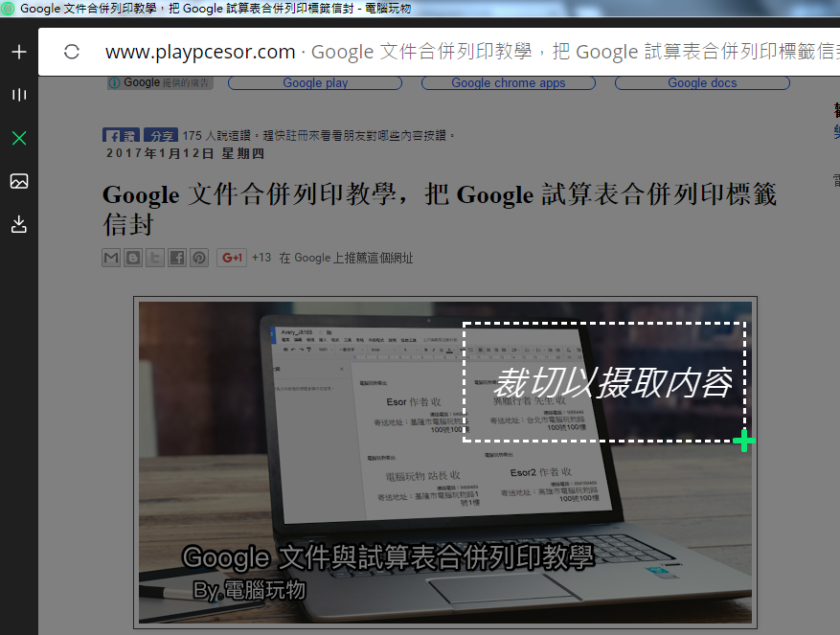
Task: Open the Google play ad link
Action: pyautogui.click(x=315, y=83)
